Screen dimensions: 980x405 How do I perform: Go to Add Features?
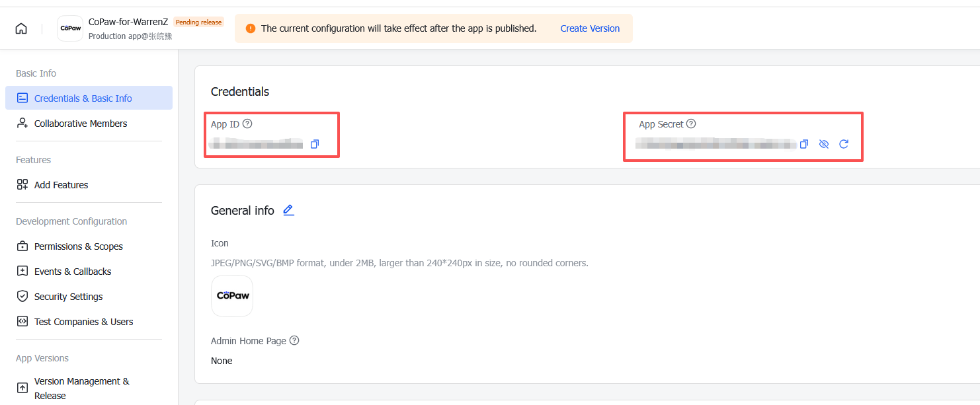(61, 185)
